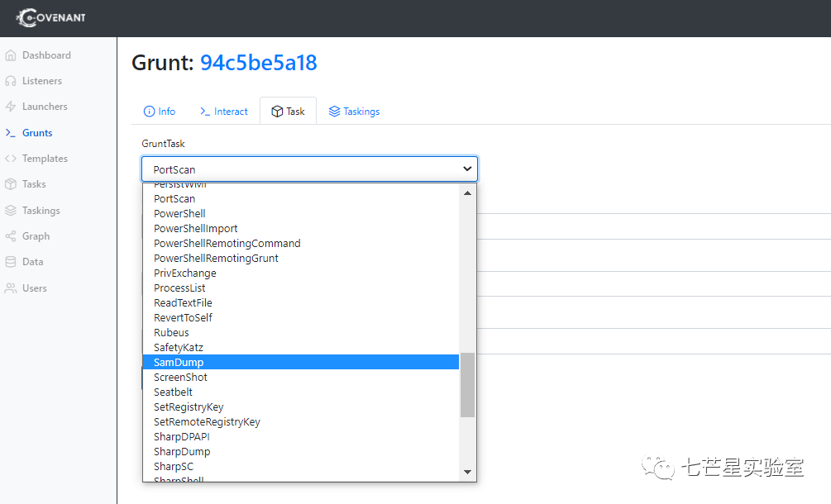Open Templates in the sidebar

pos(45,159)
